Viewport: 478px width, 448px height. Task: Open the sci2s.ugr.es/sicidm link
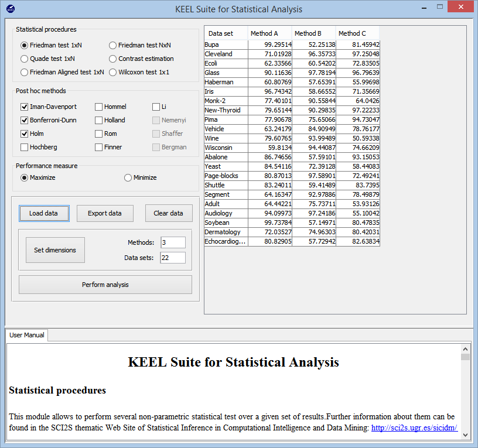(414, 428)
